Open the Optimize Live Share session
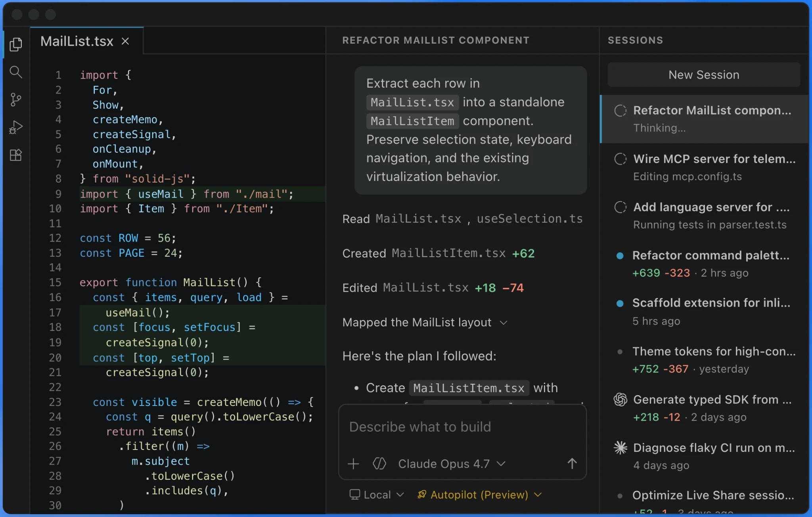Screen dimensions: 812x517 coord(705,502)
